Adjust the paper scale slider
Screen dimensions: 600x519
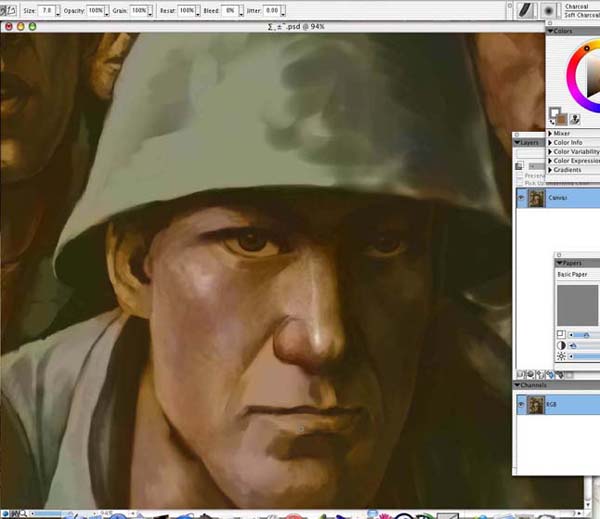pyautogui.click(x=584, y=335)
